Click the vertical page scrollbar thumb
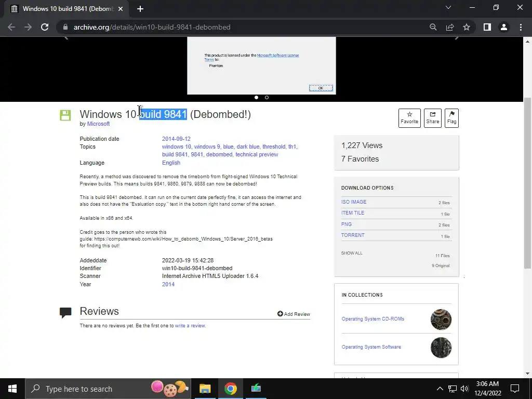The width and height of the screenshot is (532, 399). [x=527, y=182]
